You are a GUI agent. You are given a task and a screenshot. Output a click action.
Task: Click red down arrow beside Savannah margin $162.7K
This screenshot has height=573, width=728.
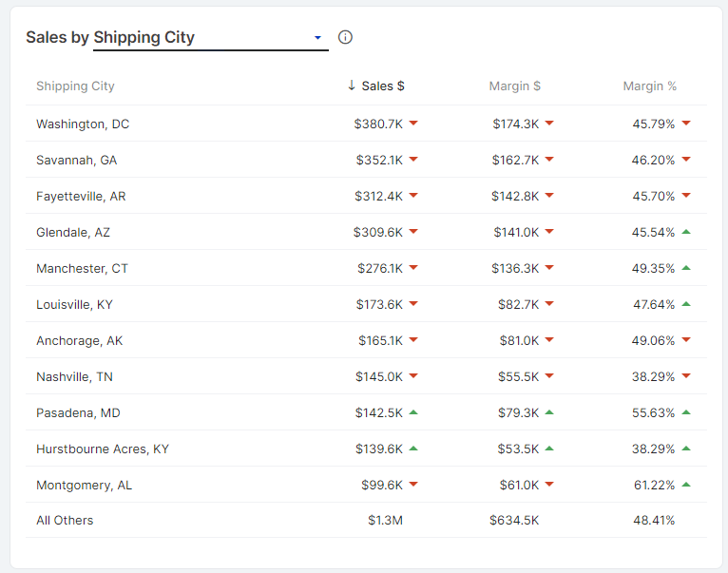549,160
